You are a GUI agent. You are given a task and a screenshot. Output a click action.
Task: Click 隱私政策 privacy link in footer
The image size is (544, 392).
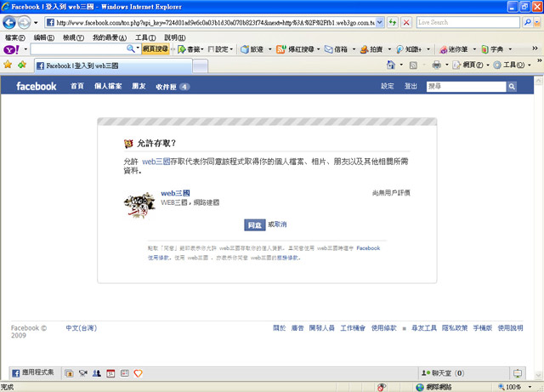(455, 327)
